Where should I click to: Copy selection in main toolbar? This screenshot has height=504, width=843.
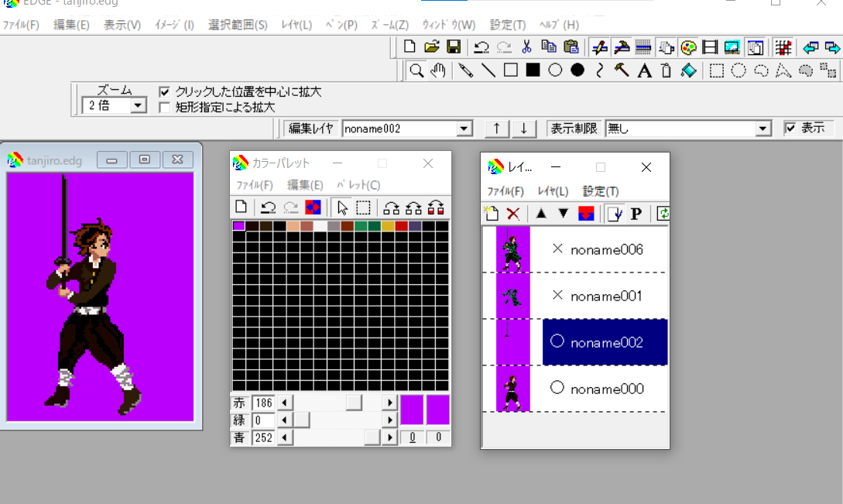point(548,47)
